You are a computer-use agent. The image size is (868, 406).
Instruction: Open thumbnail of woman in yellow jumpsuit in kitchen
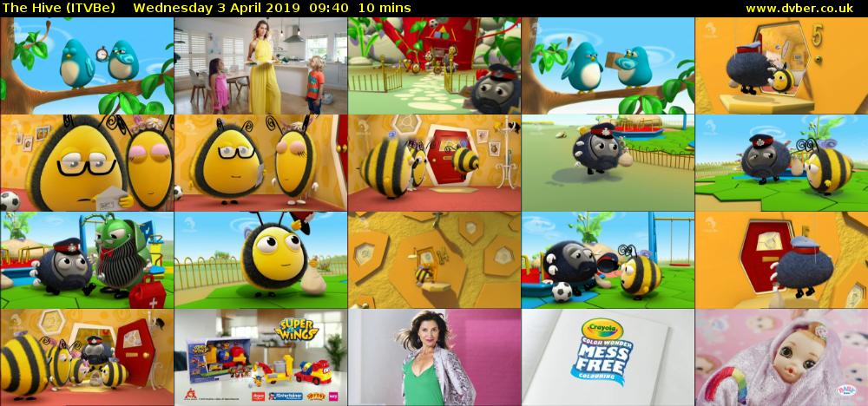pyautogui.click(x=260, y=66)
